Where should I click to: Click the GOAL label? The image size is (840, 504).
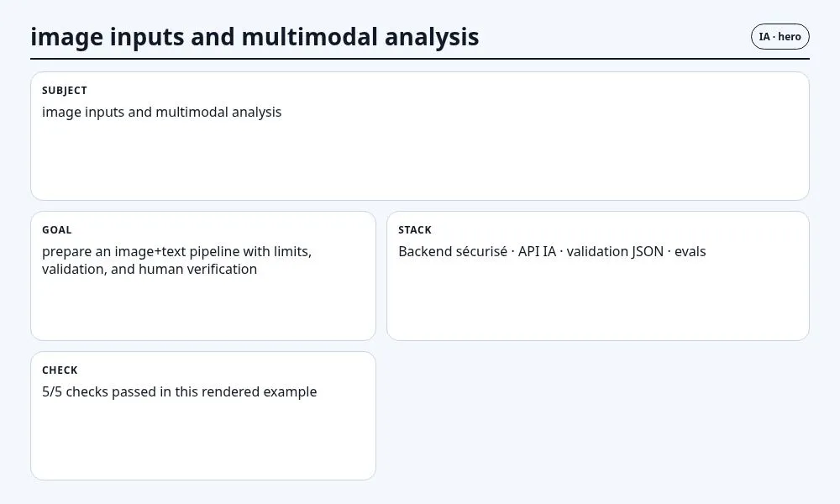click(57, 230)
